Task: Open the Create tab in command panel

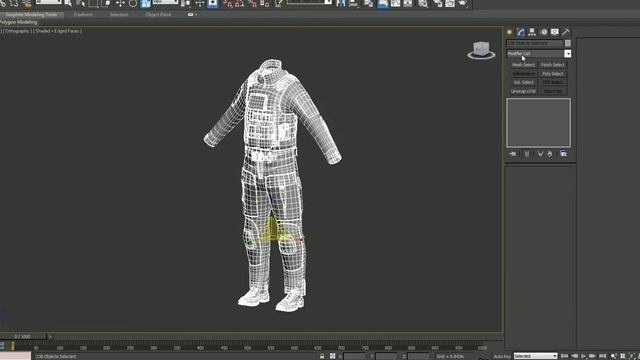Action: click(x=509, y=32)
